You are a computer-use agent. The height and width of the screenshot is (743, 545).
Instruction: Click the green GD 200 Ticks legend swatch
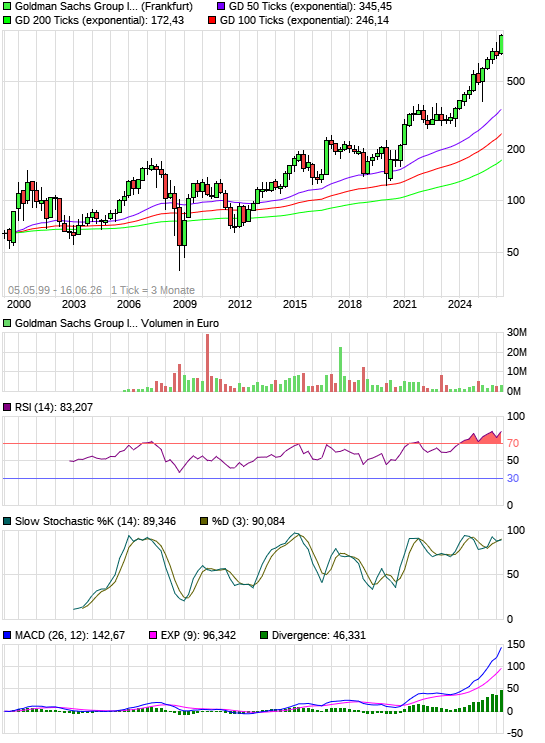pos(7,20)
